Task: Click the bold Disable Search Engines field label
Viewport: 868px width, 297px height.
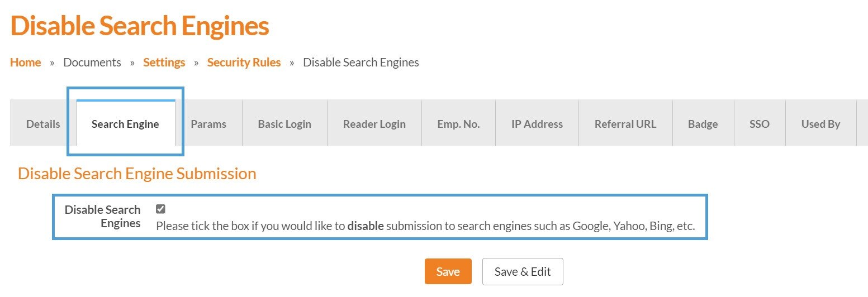Action: [103, 217]
